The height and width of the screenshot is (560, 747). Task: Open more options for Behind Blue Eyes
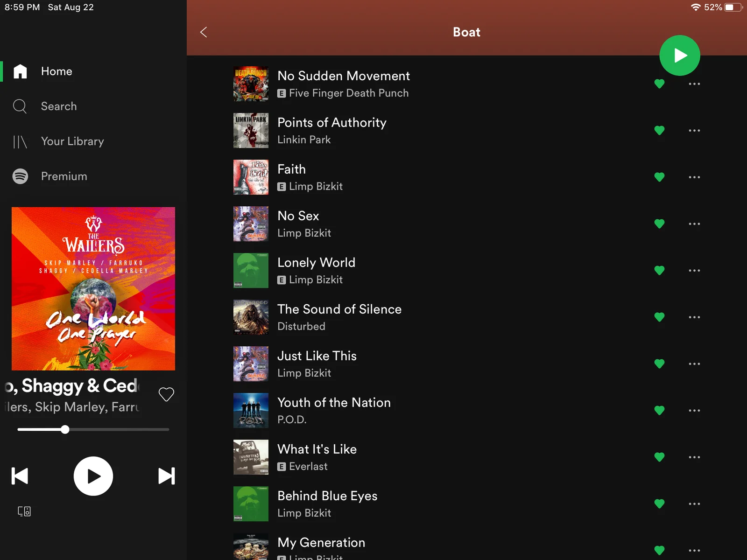694,504
